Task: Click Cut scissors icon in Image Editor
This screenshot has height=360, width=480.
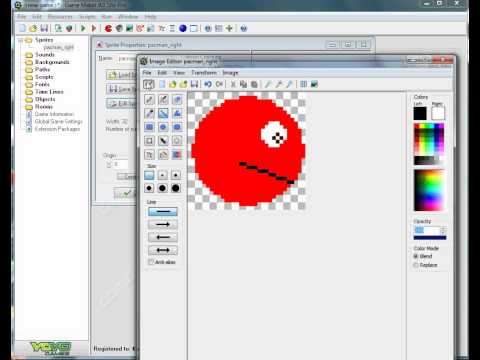Action: [233, 84]
